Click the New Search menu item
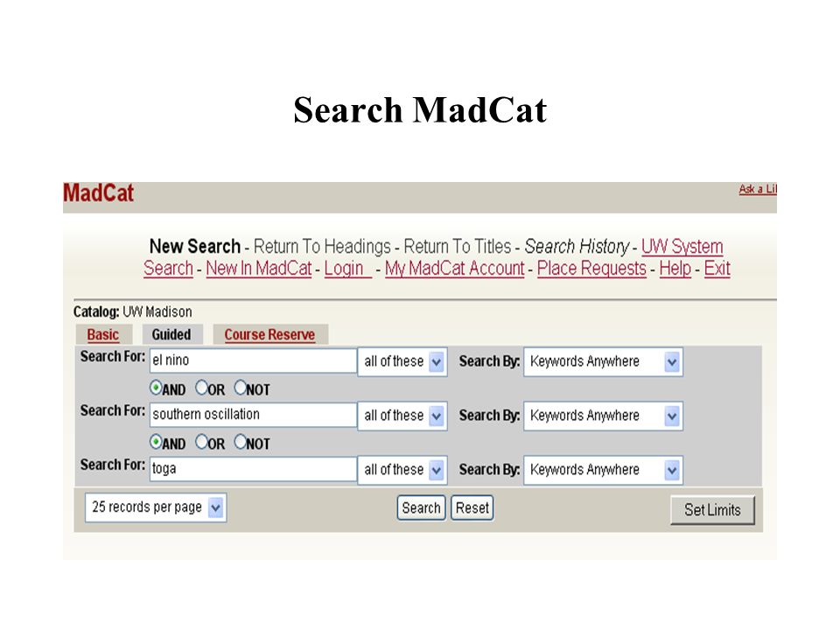The width and height of the screenshot is (840, 630). (x=195, y=247)
